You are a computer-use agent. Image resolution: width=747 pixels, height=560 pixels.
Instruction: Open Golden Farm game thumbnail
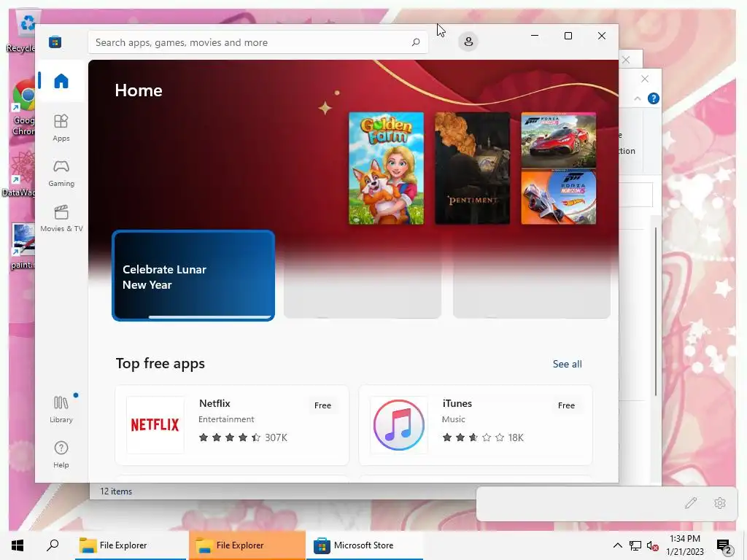tap(387, 168)
